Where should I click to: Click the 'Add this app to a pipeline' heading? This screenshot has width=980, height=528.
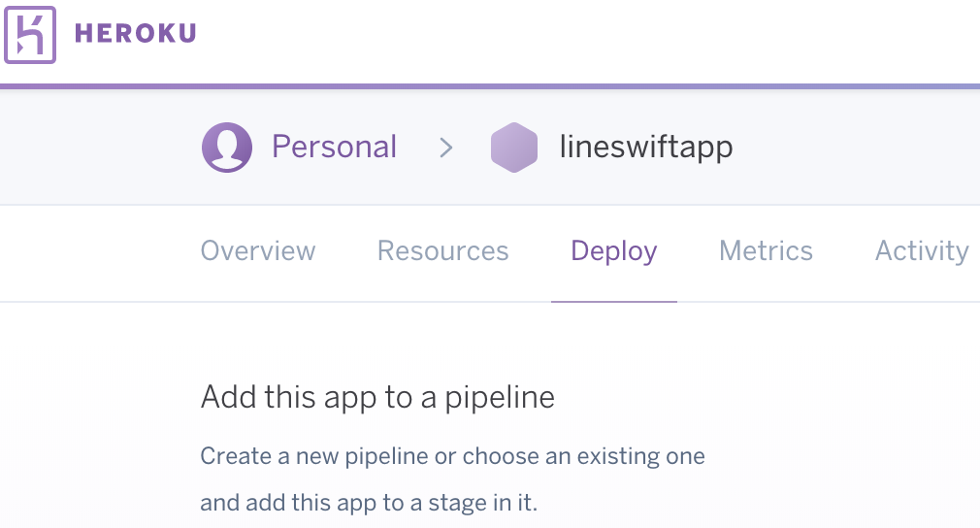point(377,398)
